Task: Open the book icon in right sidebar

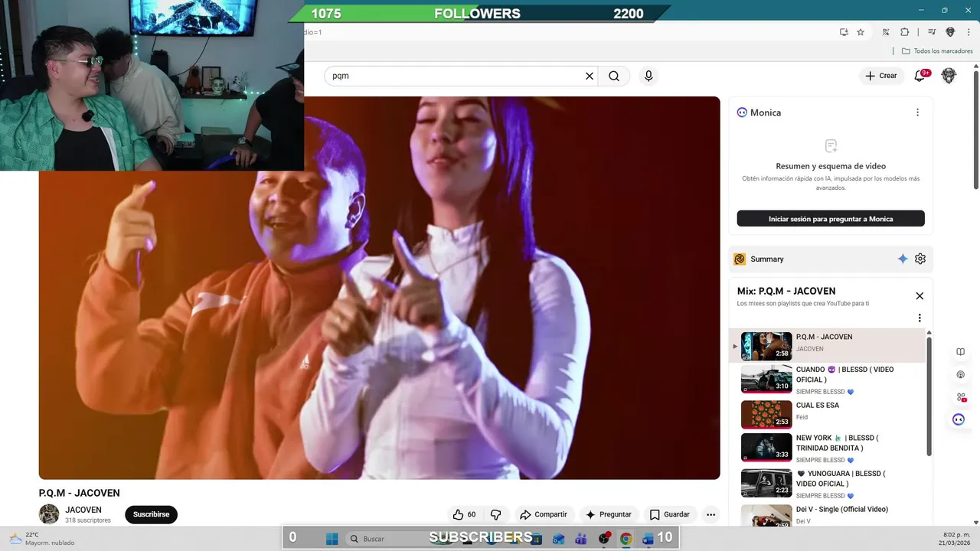Action: (x=960, y=352)
